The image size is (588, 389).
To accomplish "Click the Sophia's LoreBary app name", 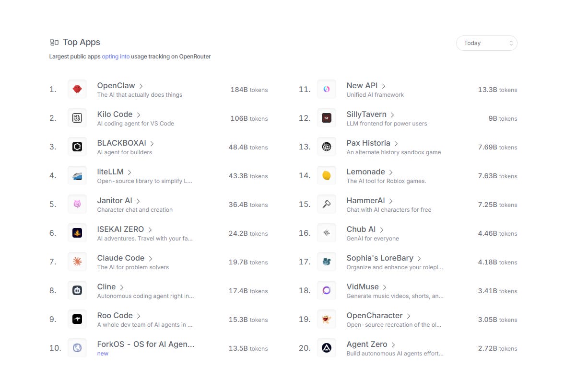I will tap(380, 258).
